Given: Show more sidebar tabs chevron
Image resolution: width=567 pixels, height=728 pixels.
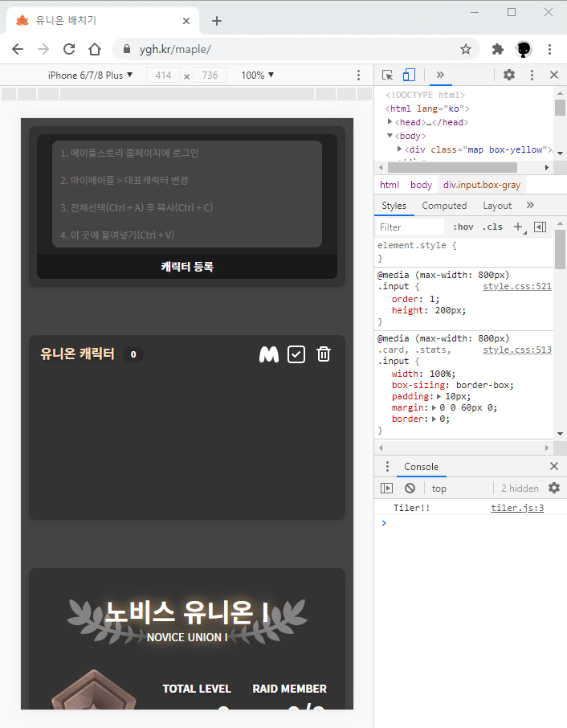Looking at the screenshot, I should (x=530, y=205).
